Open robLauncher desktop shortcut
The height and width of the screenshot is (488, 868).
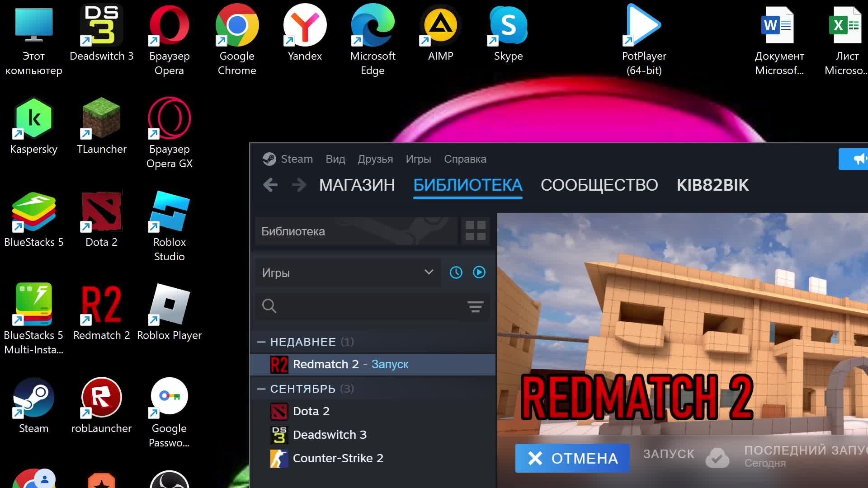[102, 405]
